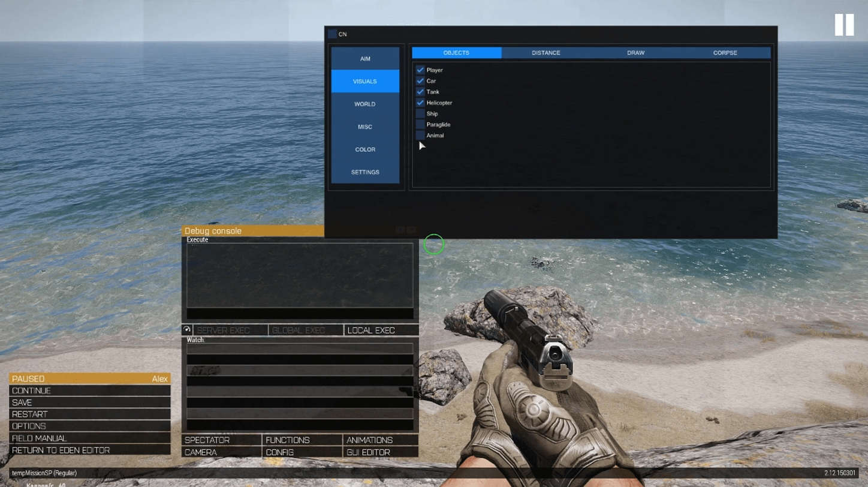Check the Animal checkbox
Viewport: 868px width, 487px height.
[x=420, y=136]
